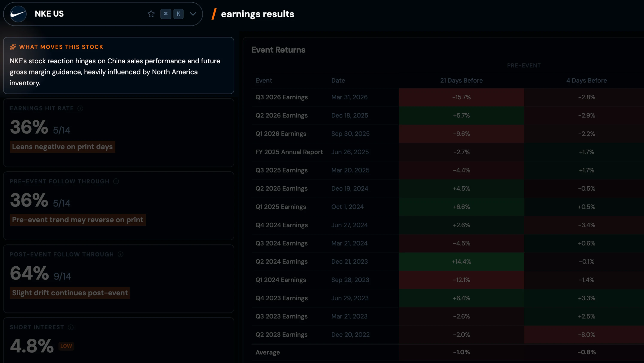The height and width of the screenshot is (363, 644).
Task: Click the red -15.7% heatmap cell
Action: (x=461, y=97)
